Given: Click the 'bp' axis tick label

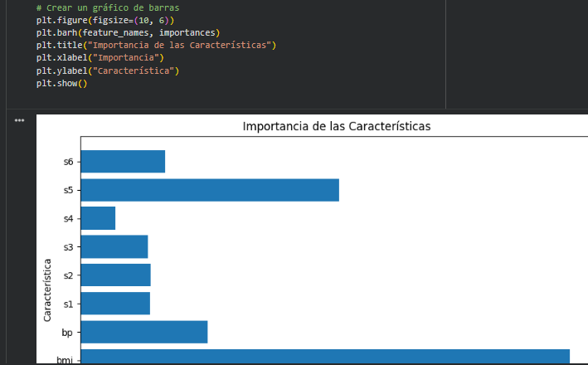Looking at the screenshot, I should [67, 333].
